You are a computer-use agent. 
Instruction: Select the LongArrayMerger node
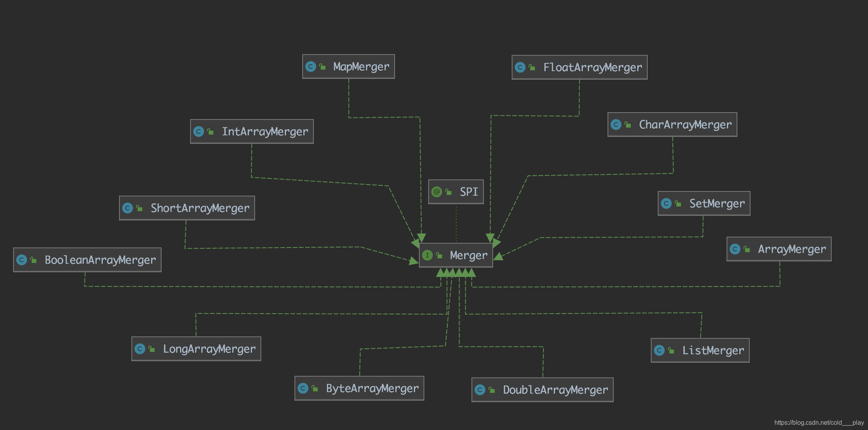coord(209,349)
